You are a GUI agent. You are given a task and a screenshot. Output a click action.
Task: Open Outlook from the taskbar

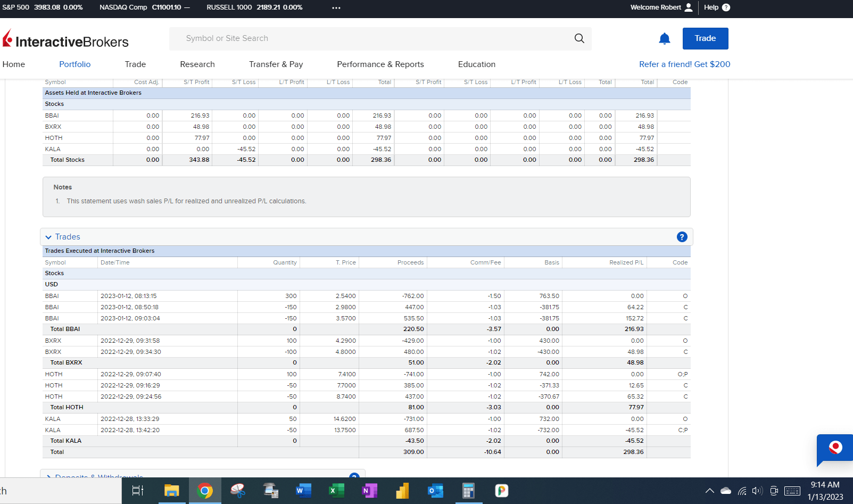pyautogui.click(x=435, y=491)
